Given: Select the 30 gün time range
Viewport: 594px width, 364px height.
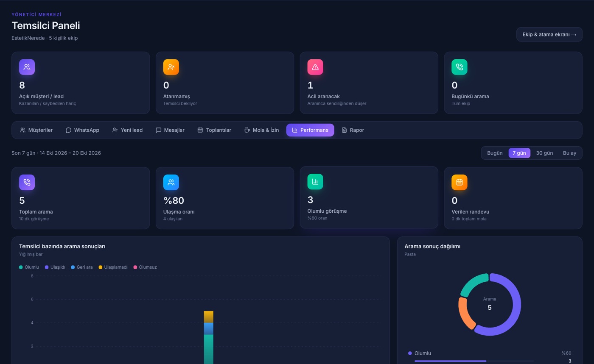Looking at the screenshot, I should click(544, 153).
